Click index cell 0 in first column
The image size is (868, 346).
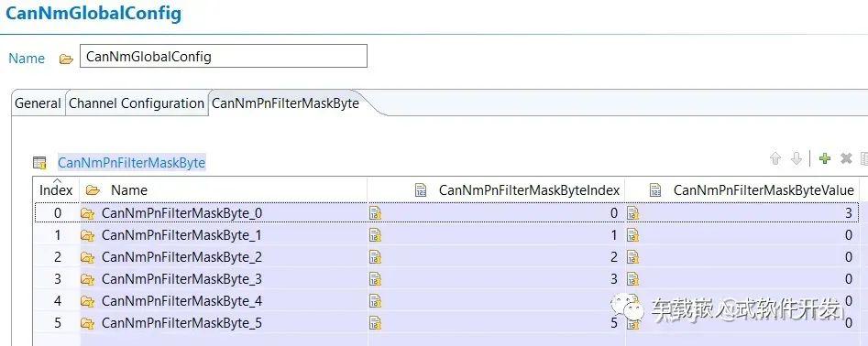[58, 212]
